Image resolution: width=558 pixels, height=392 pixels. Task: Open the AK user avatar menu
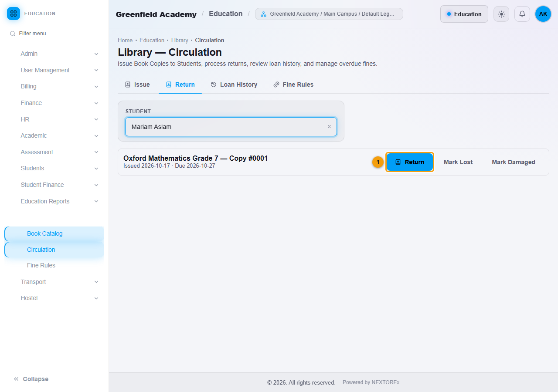[x=543, y=14]
